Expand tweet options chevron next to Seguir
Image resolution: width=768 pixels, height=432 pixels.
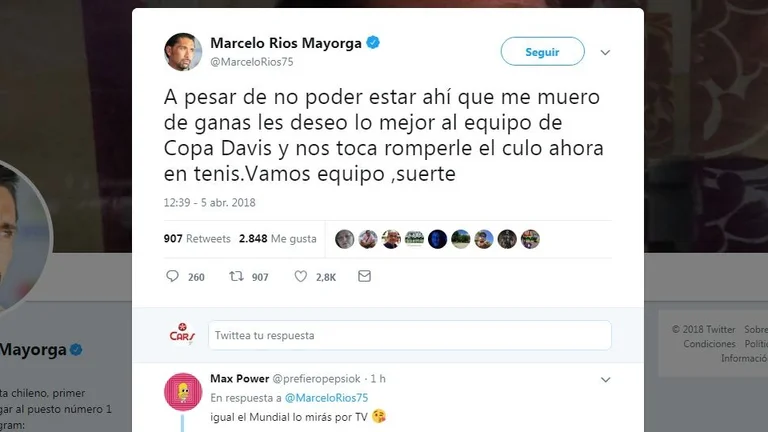pos(605,52)
